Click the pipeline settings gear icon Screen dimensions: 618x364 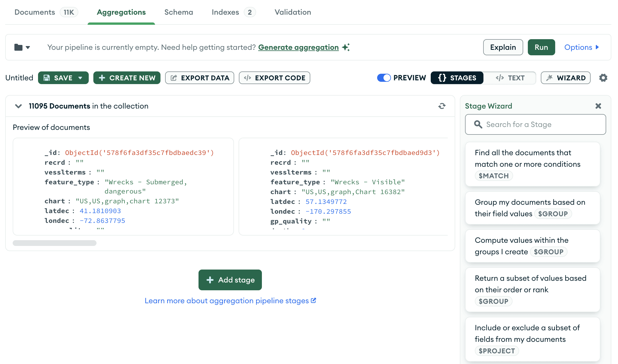click(x=603, y=78)
